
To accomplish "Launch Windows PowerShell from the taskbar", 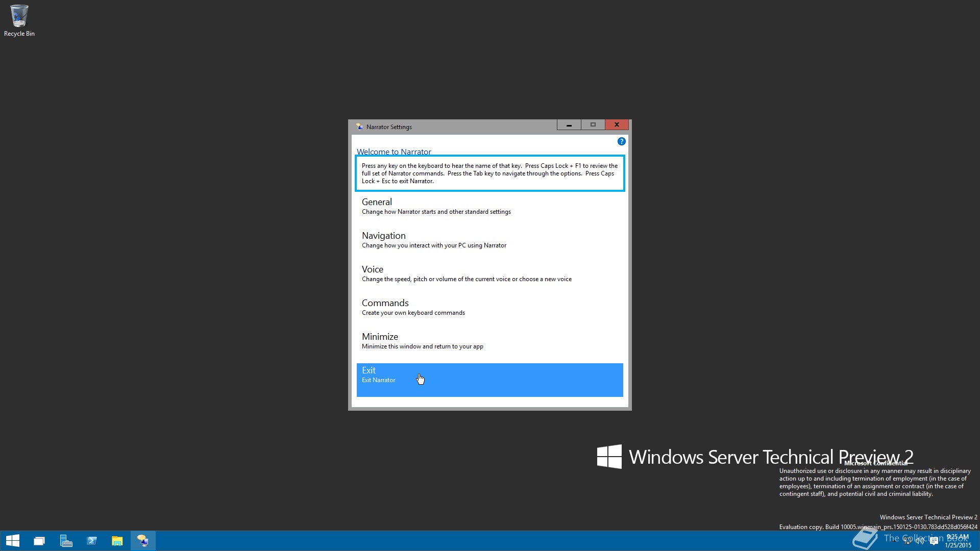I will coord(92,541).
